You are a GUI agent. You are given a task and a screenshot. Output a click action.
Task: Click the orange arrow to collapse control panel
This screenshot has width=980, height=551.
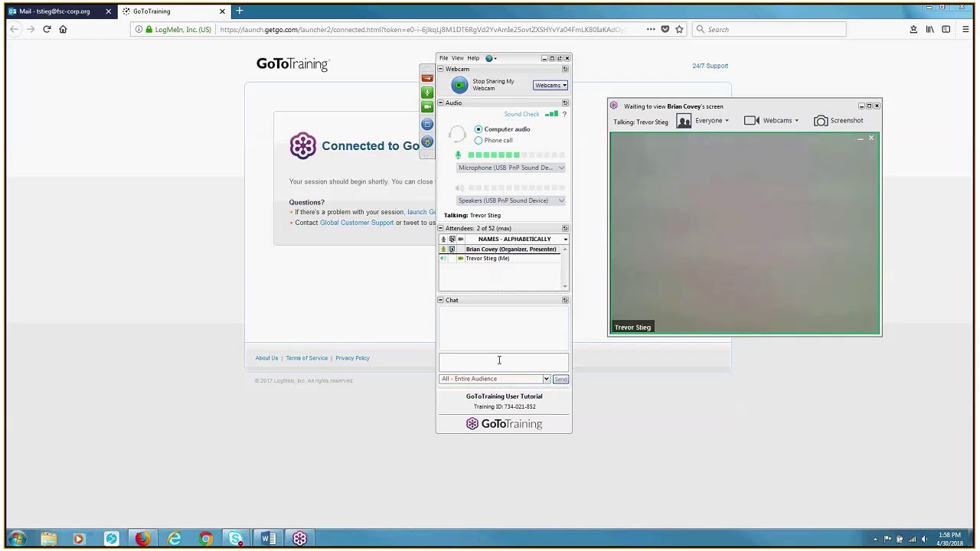[x=427, y=78]
